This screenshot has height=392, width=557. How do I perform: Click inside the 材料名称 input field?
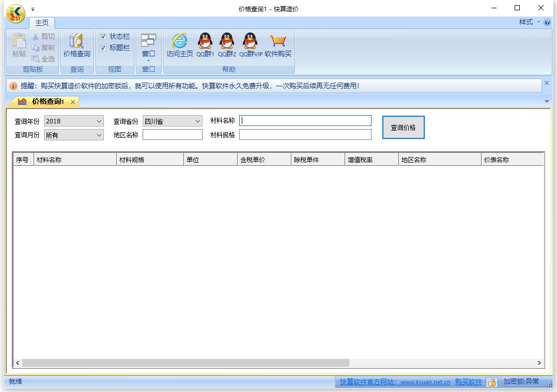[x=305, y=120]
